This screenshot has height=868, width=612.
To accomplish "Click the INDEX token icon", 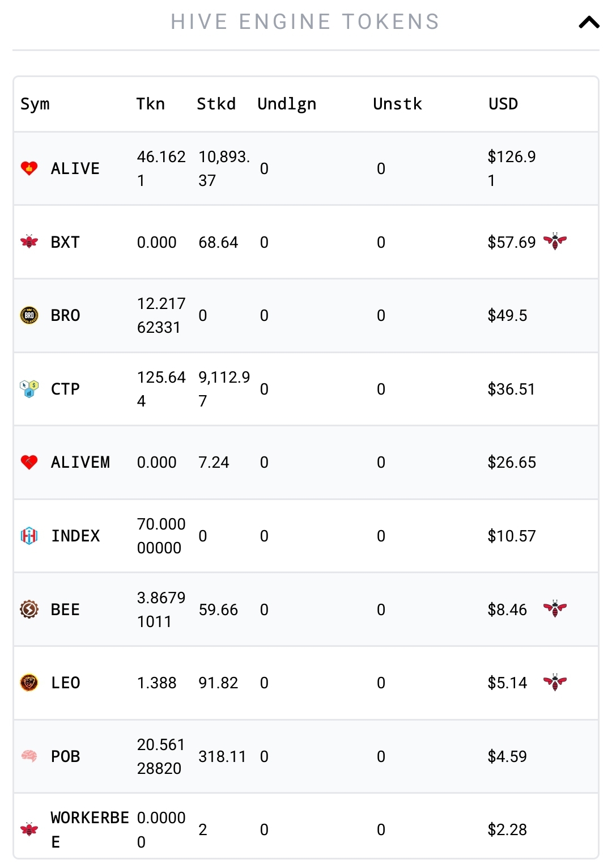I will point(29,536).
